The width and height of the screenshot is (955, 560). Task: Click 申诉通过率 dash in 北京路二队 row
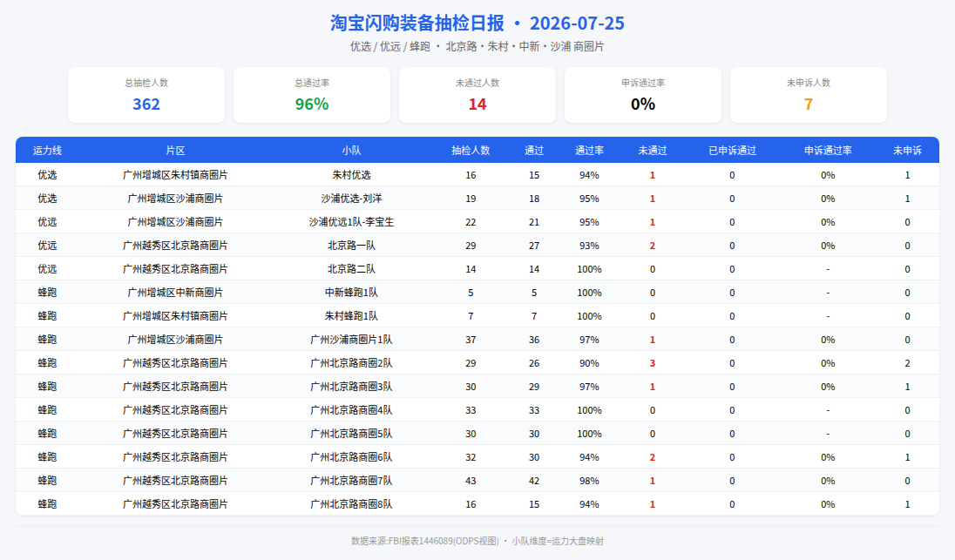click(x=828, y=269)
